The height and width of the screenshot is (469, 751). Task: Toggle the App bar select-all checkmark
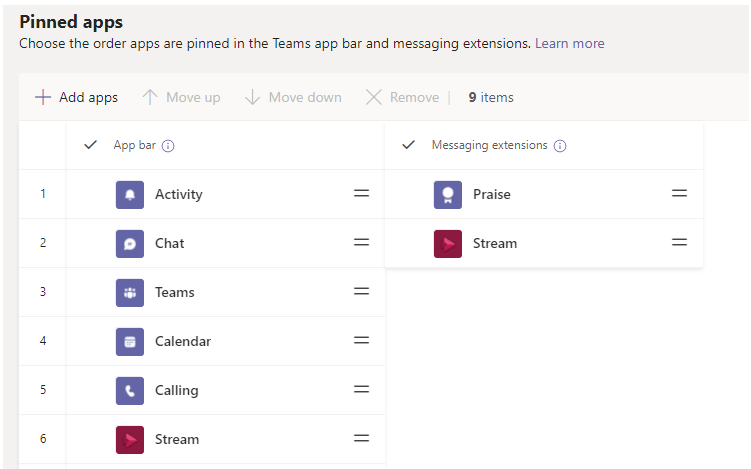coord(91,145)
